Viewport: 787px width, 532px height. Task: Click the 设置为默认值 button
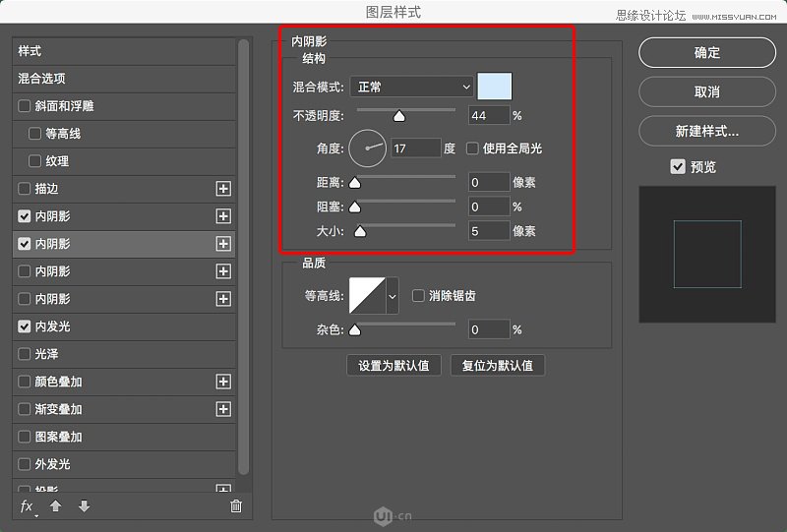(x=394, y=366)
